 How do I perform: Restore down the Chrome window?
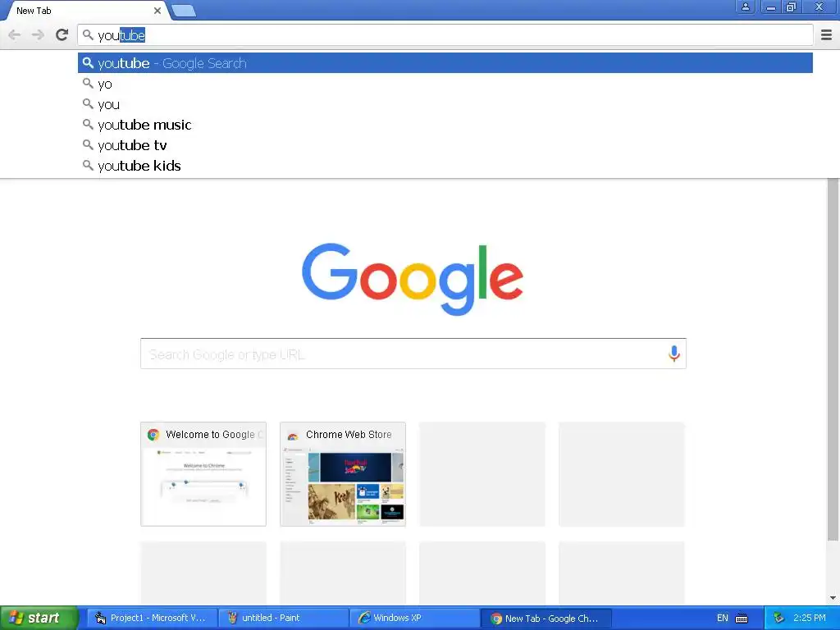(x=791, y=7)
